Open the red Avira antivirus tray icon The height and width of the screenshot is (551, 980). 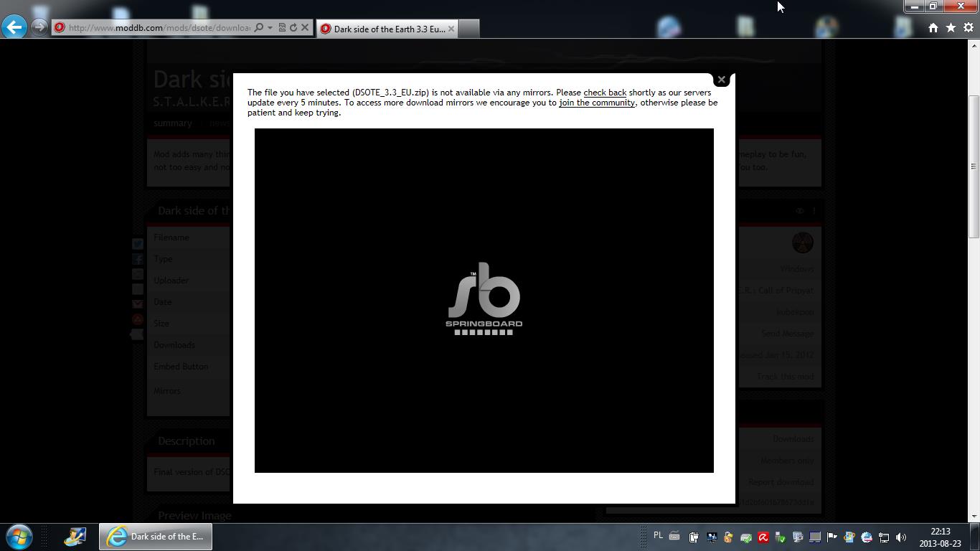click(763, 537)
